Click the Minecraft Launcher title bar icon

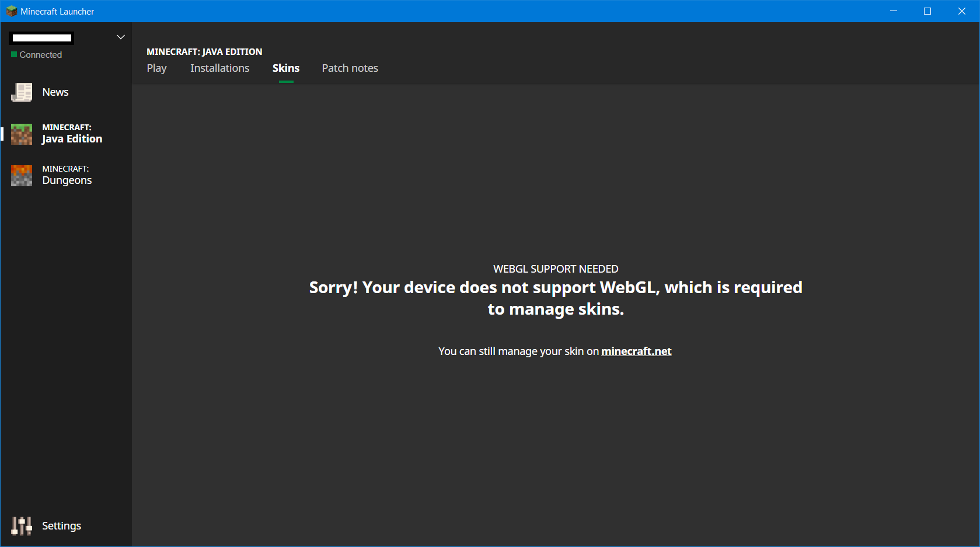pyautogui.click(x=12, y=11)
